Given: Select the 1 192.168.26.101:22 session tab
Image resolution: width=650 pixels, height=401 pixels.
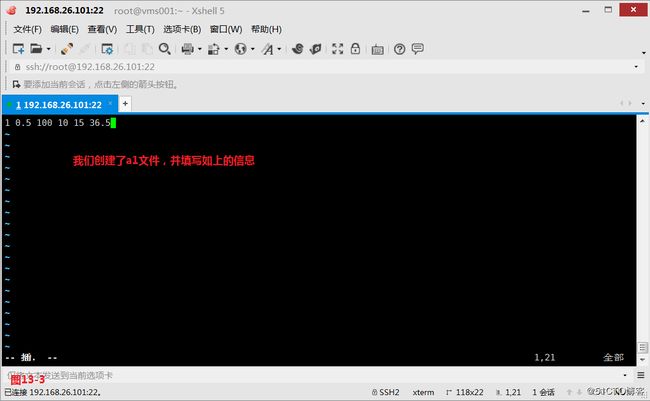Looking at the screenshot, I should coord(59,105).
